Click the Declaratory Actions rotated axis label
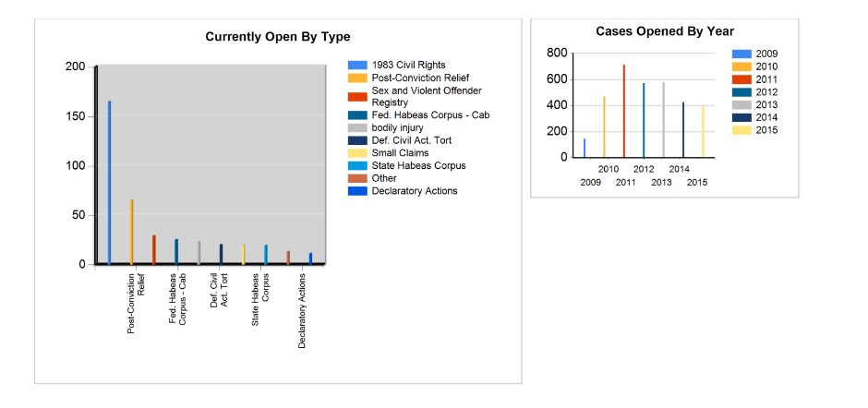The width and height of the screenshot is (868, 408). [302, 310]
